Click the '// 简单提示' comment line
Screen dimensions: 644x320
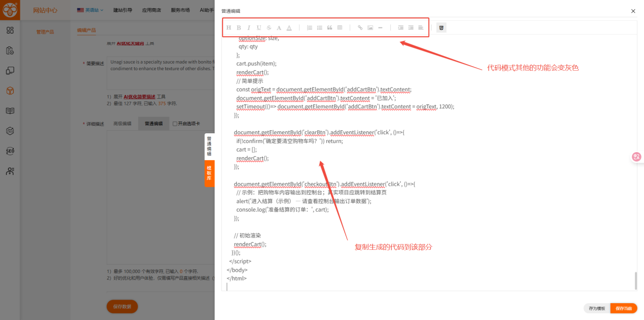click(250, 81)
